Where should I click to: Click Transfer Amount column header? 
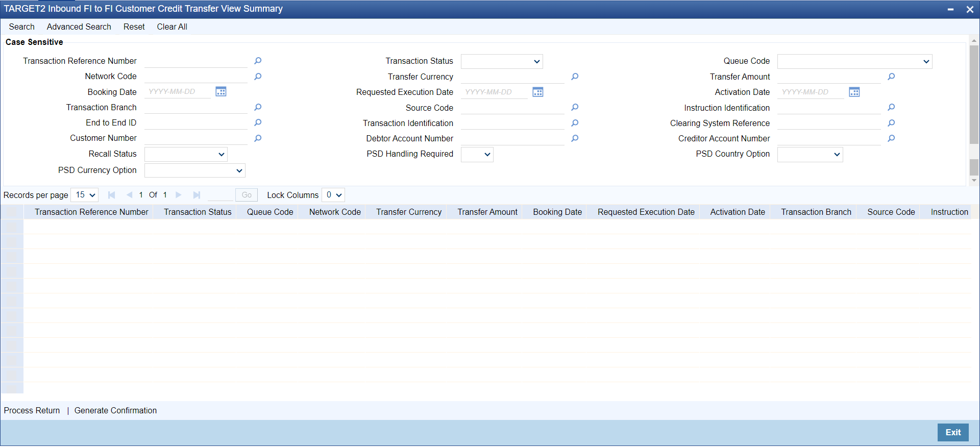[x=487, y=212]
